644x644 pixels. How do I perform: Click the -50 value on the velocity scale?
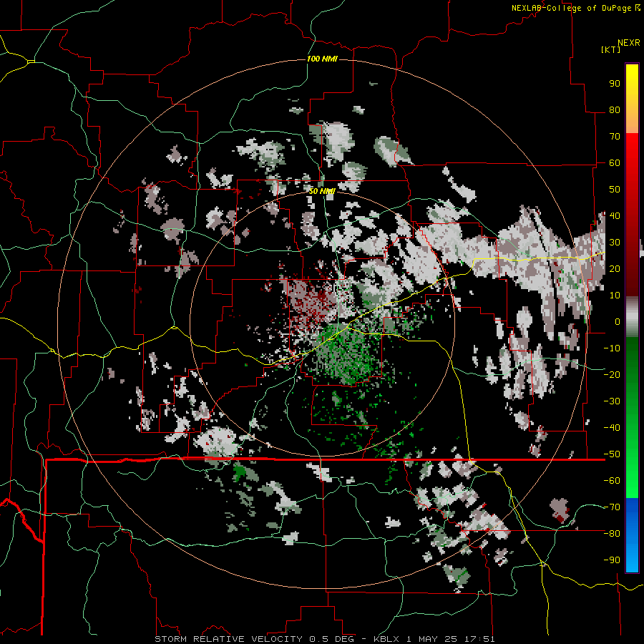(612, 454)
